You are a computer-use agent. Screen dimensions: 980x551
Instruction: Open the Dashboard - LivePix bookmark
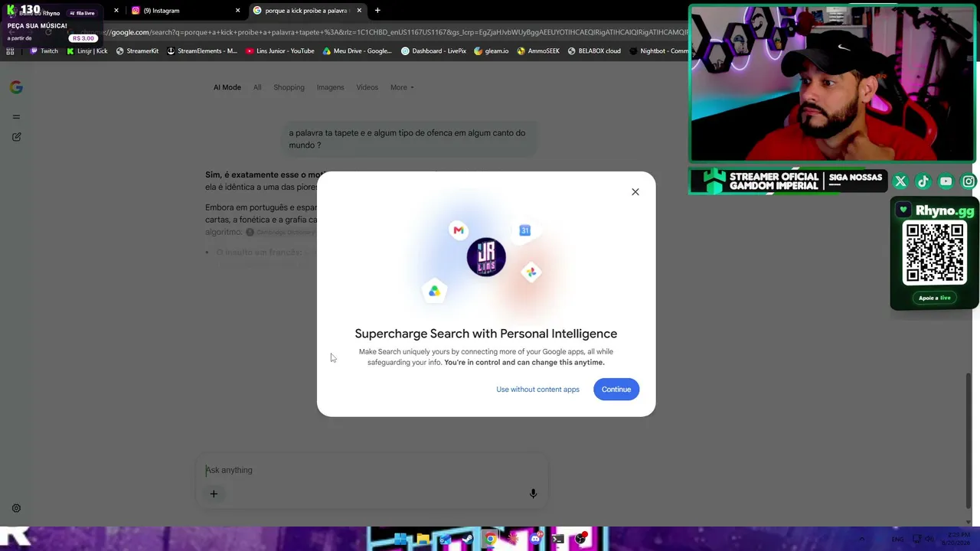(x=433, y=51)
